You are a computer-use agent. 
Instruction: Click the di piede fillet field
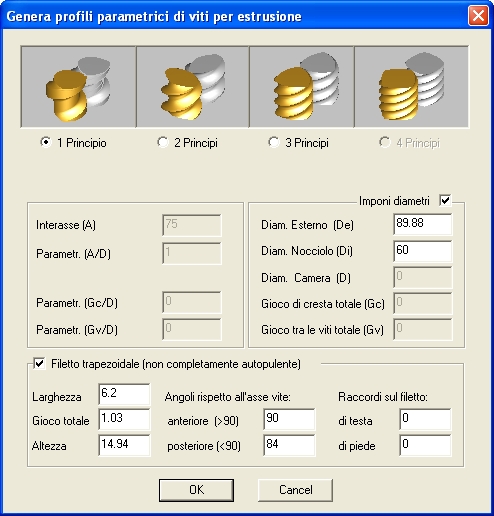coord(425,445)
